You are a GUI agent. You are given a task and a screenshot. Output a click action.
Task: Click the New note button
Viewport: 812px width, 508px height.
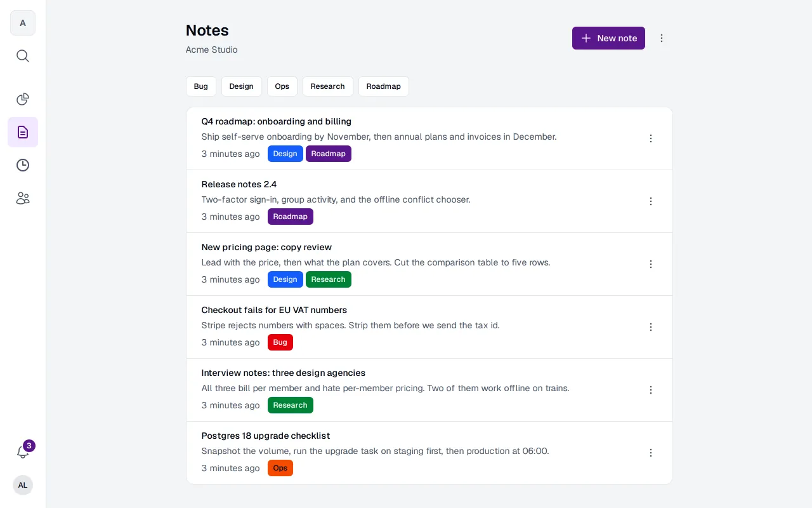[x=608, y=38]
